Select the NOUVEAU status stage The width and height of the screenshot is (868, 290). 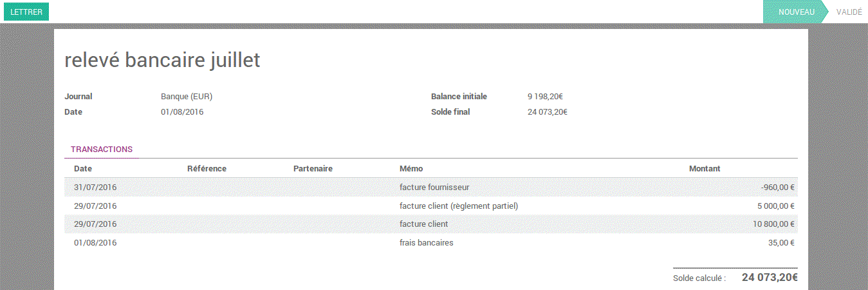click(x=796, y=12)
